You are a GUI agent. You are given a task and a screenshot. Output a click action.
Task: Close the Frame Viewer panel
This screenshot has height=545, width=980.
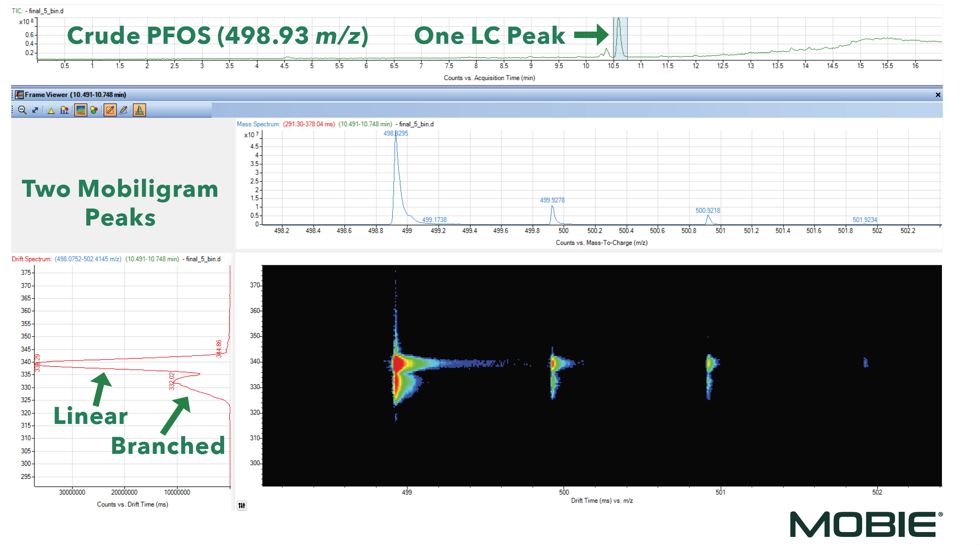938,95
